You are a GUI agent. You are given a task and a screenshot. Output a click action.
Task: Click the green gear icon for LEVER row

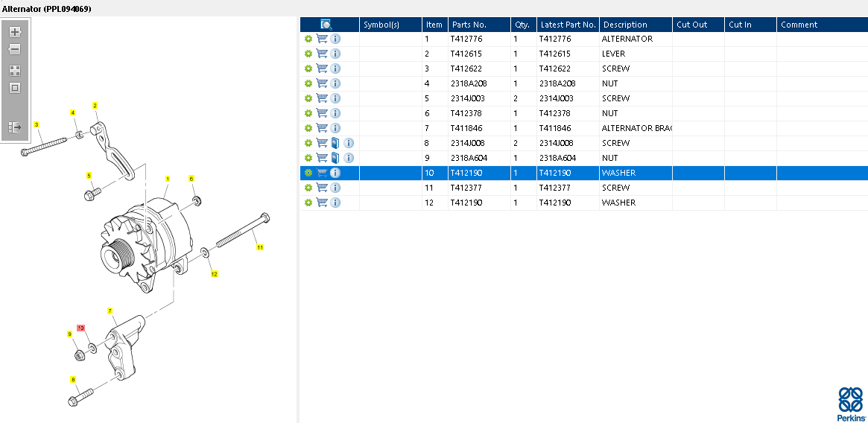click(308, 54)
